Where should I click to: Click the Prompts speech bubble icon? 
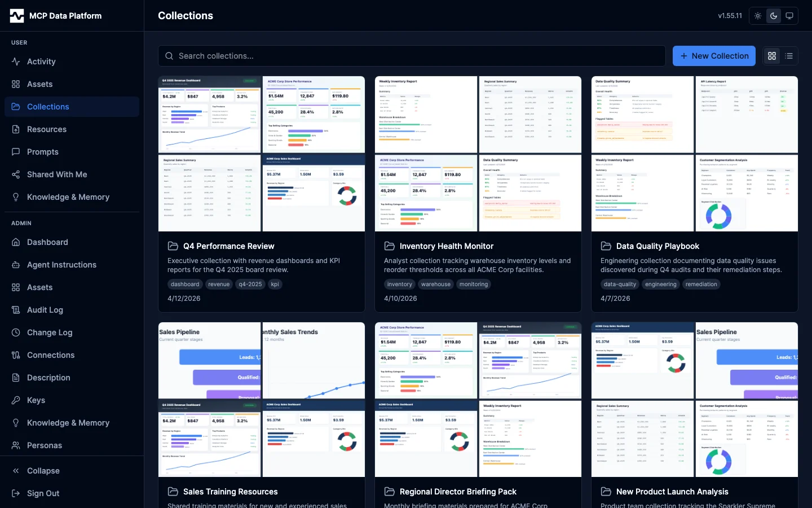(16, 152)
